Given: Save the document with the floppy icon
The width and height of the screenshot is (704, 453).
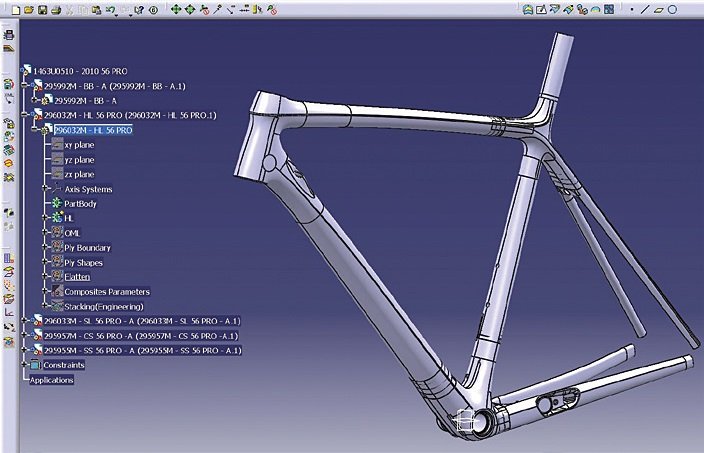Looking at the screenshot, I should [42, 9].
